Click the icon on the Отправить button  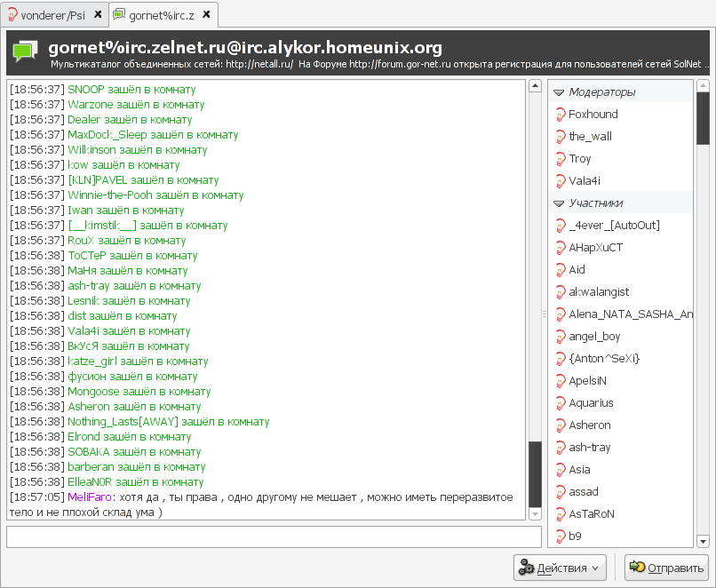(x=637, y=568)
